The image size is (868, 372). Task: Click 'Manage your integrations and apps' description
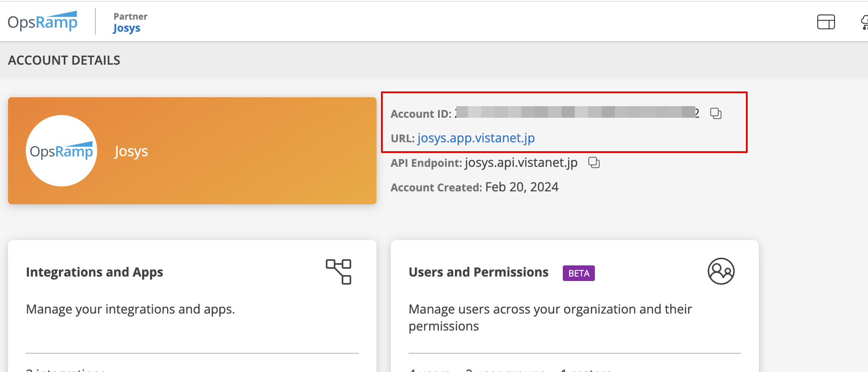tap(131, 309)
